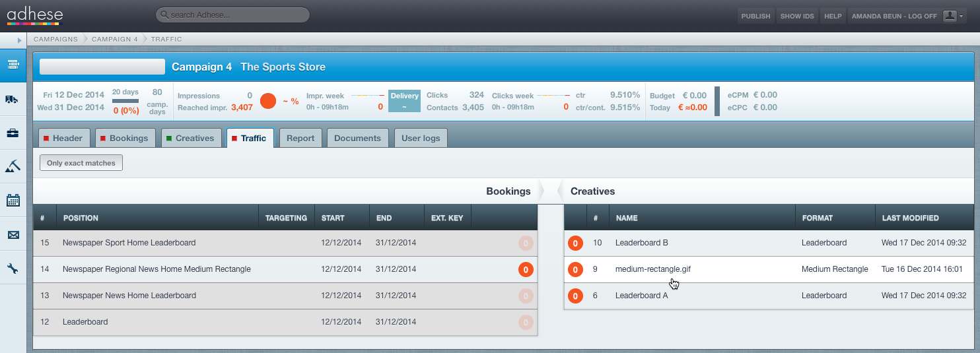Click the Show IDs button
The image size is (980, 353).
(x=797, y=16)
